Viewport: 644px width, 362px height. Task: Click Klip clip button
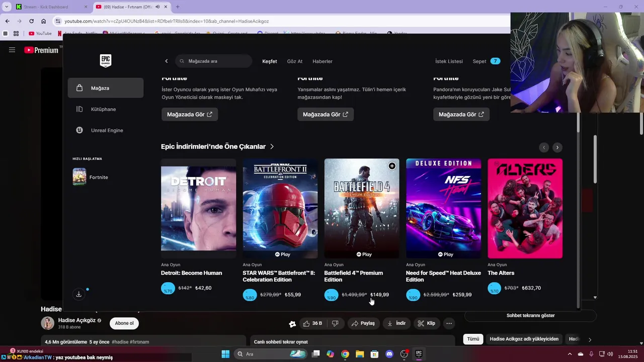427,323
